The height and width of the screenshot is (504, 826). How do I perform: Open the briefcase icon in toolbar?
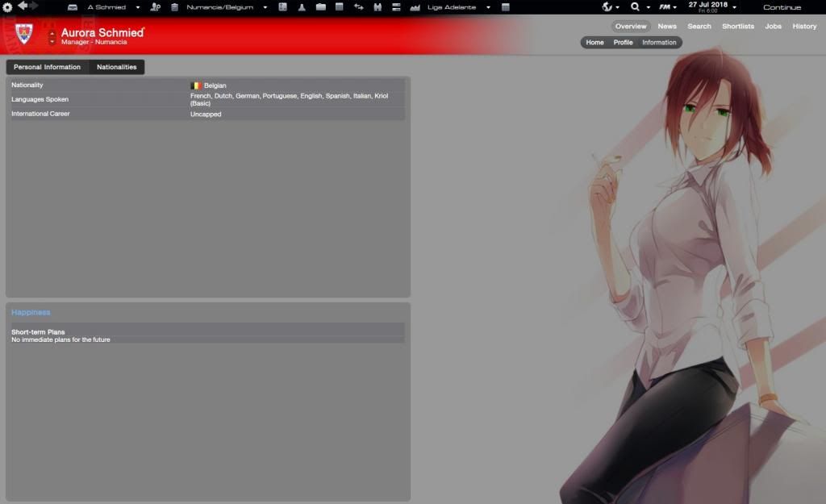[x=321, y=7]
